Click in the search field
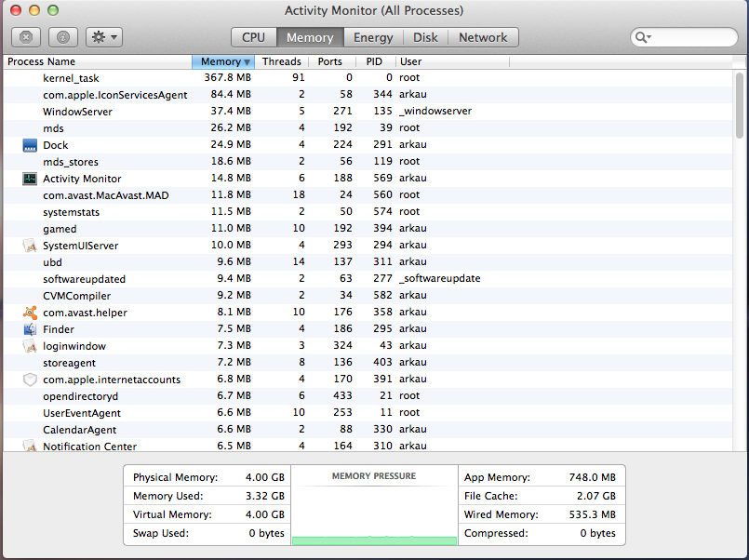The width and height of the screenshot is (749, 560). coord(684,37)
